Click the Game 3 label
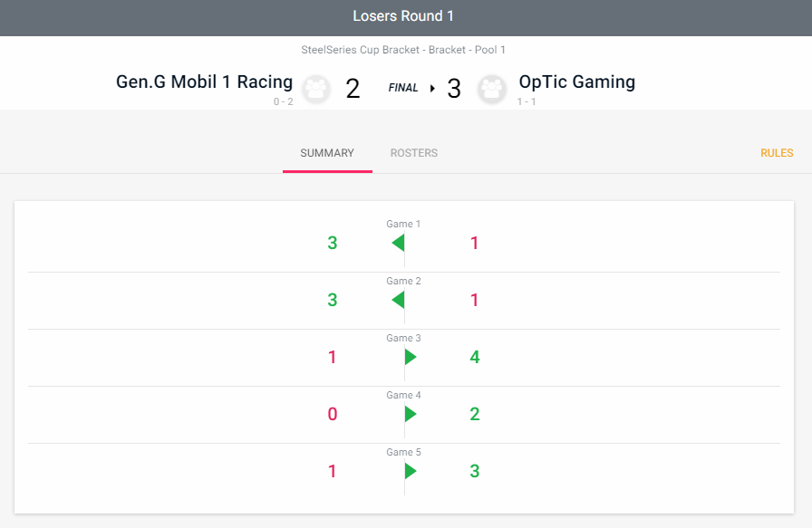 (403, 338)
